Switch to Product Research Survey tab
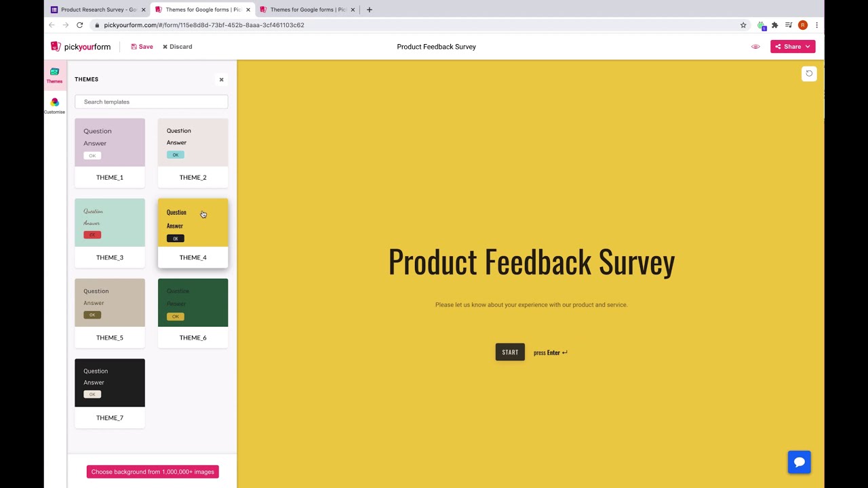868x488 pixels. pos(98,9)
